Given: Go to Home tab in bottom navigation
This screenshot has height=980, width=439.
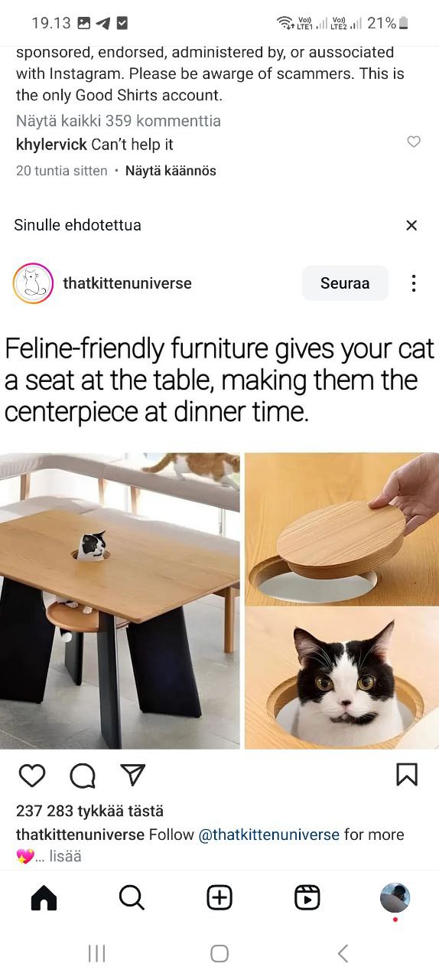Looking at the screenshot, I should point(44,897).
